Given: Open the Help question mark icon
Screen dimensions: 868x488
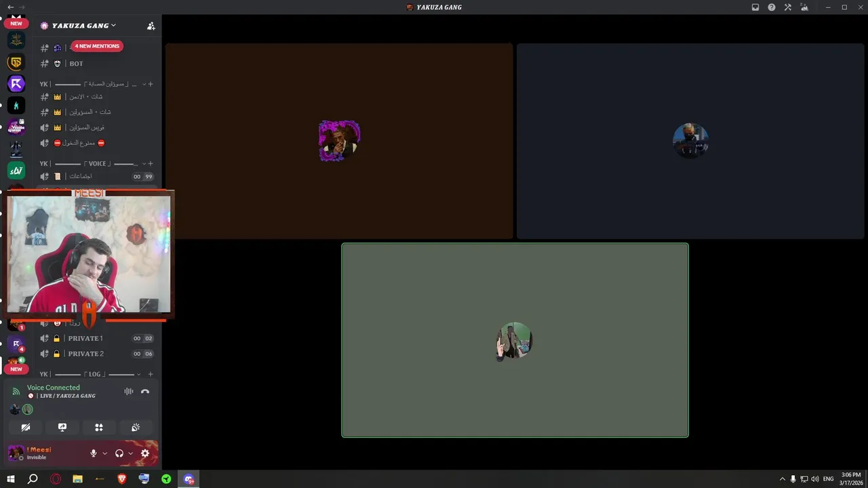Looking at the screenshot, I should click(x=772, y=7).
